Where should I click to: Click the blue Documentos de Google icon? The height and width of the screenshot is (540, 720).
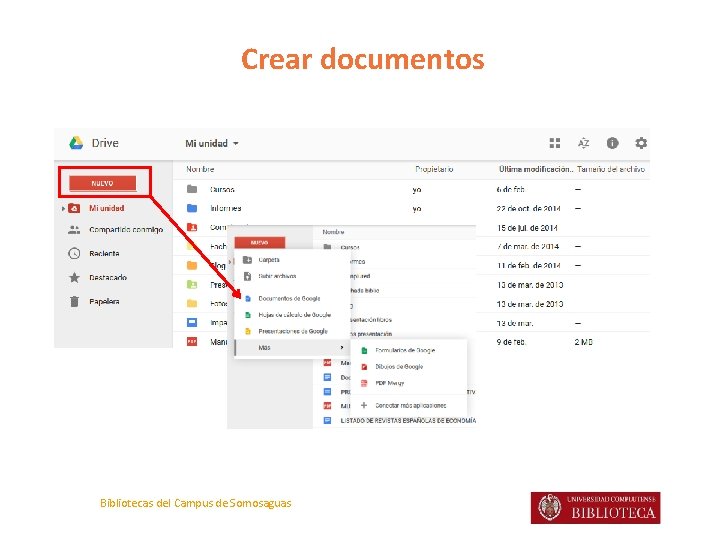(x=248, y=298)
